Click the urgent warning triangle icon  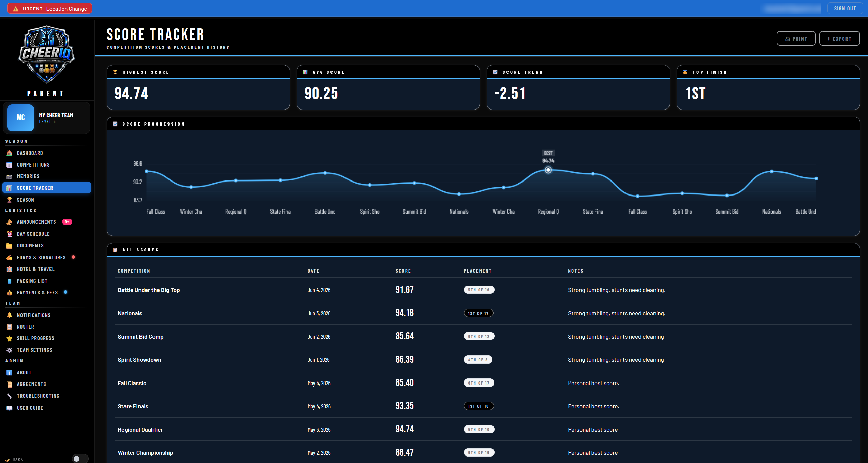(16, 9)
